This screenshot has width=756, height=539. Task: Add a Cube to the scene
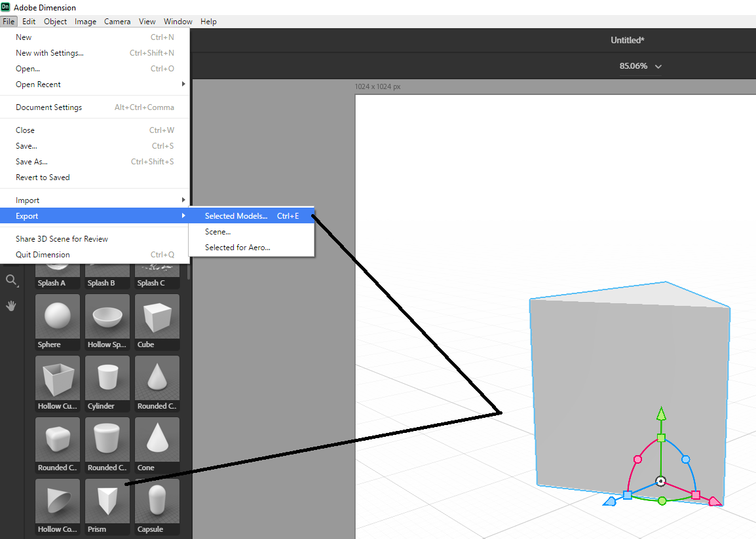coord(157,316)
